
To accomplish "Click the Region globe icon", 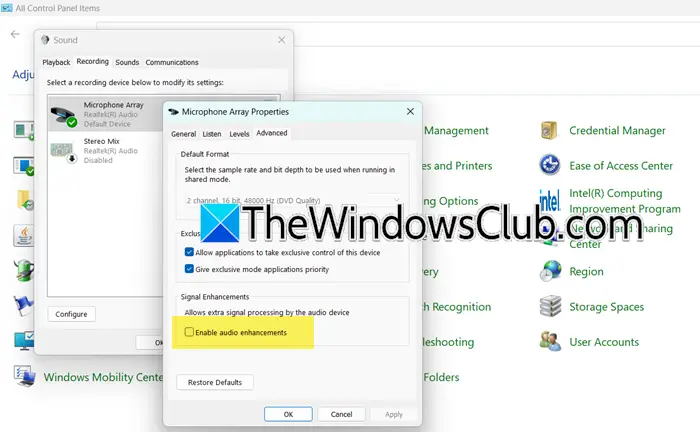I will [550, 271].
